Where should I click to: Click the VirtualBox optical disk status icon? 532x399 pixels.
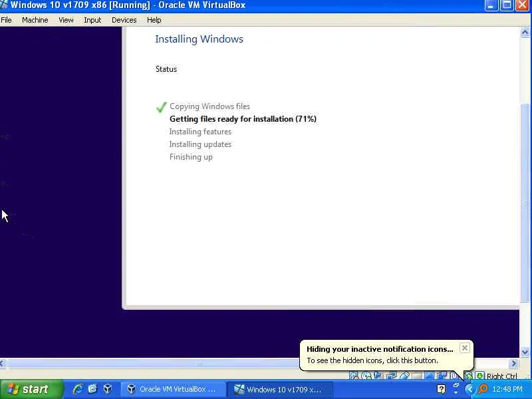366,376
